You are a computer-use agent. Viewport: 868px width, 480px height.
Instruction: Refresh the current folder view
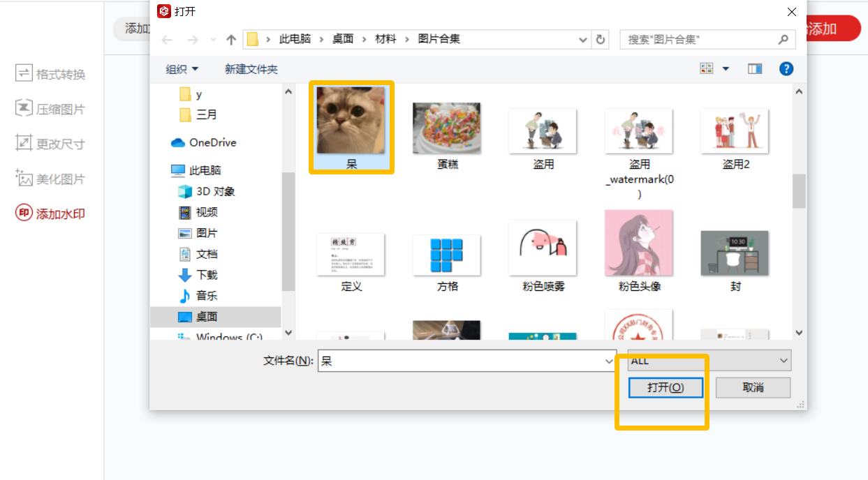(600, 40)
